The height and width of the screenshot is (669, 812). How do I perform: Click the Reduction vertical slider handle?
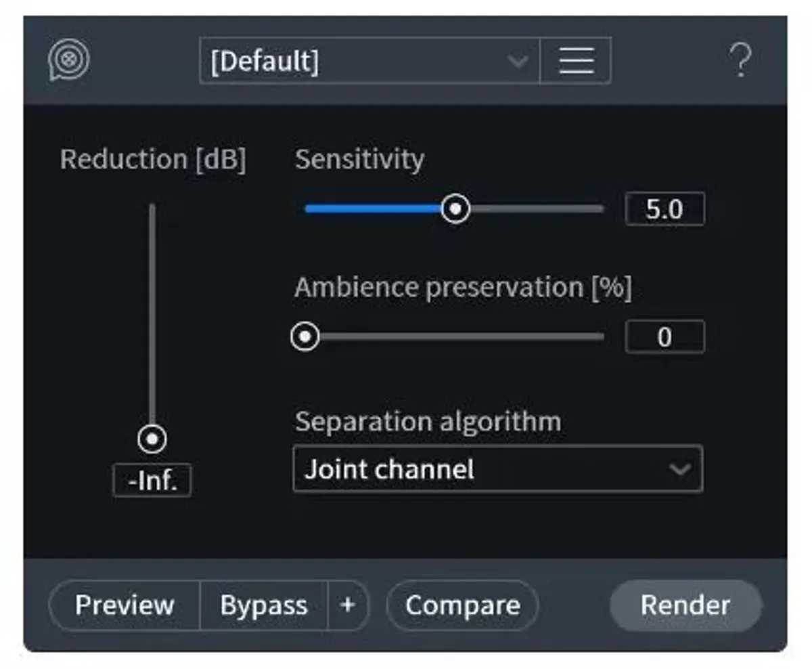pos(152,439)
